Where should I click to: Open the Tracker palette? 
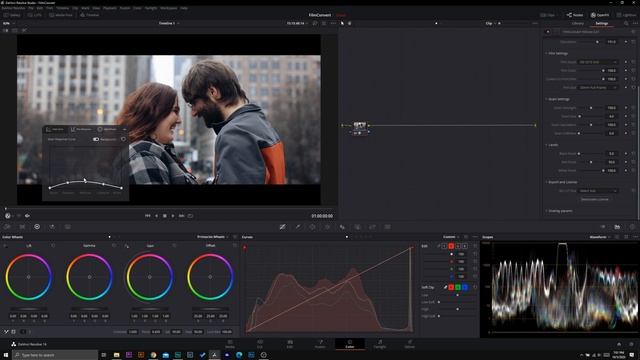tap(327, 227)
